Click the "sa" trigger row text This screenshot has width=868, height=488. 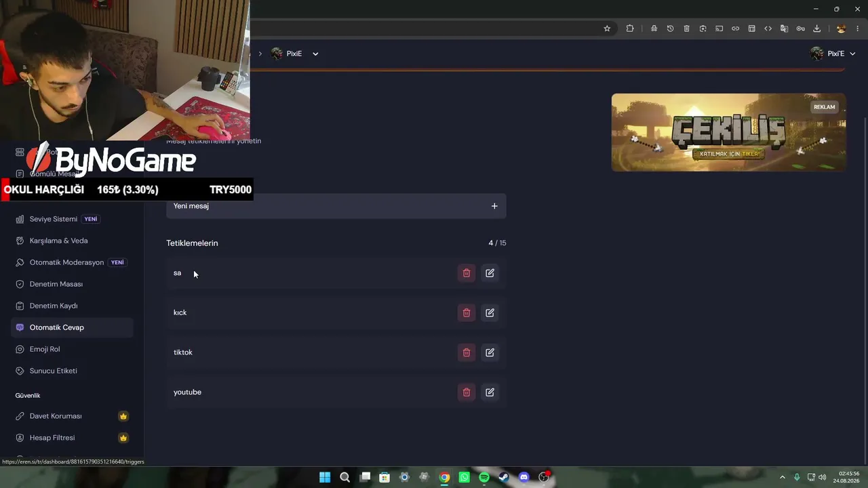177,273
